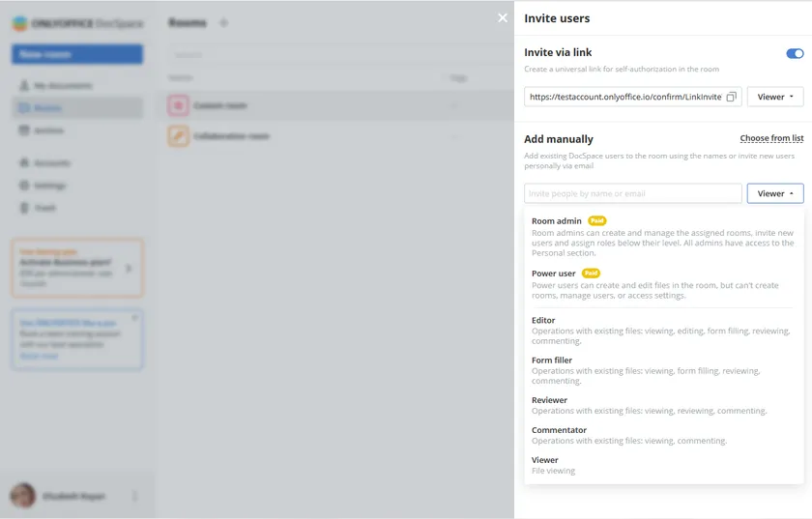This screenshot has height=519, width=812.
Task: Click the Collaboration room icon
Action: [178, 136]
